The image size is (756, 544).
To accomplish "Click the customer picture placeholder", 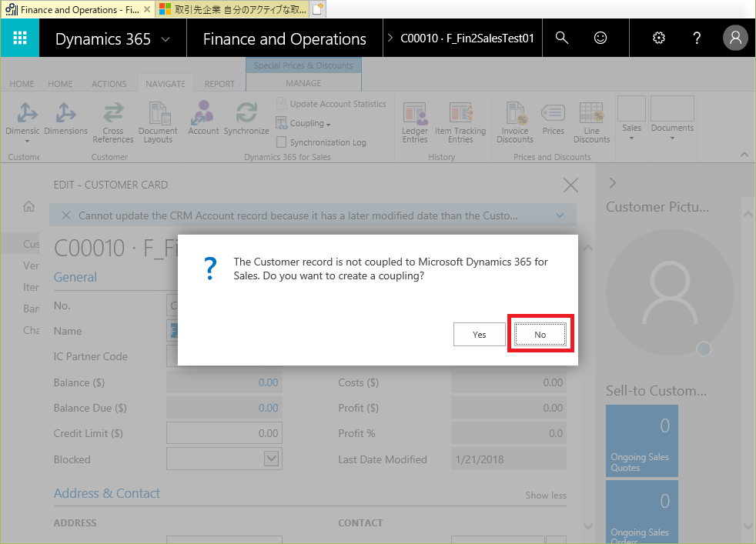I will (x=670, y=293).
